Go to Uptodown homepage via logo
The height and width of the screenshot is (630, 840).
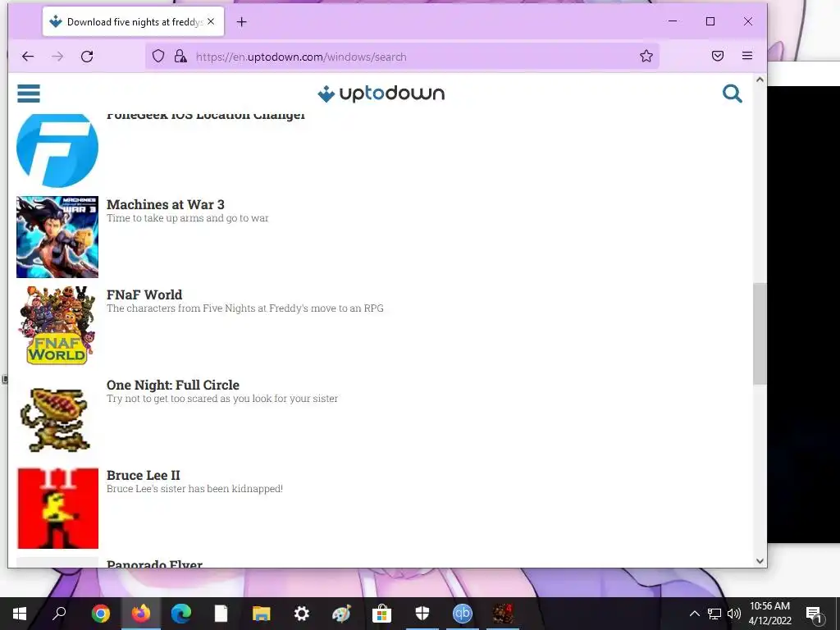[381, 94]
